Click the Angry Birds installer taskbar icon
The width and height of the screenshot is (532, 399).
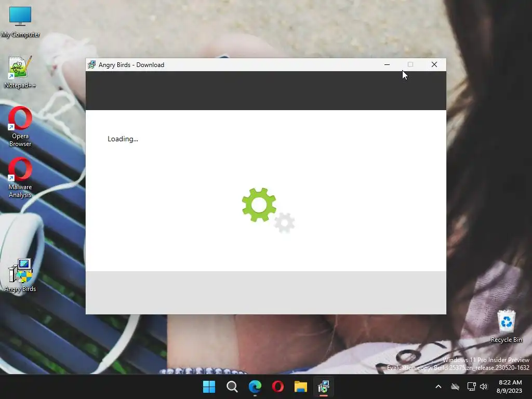[x=324, y=387]
